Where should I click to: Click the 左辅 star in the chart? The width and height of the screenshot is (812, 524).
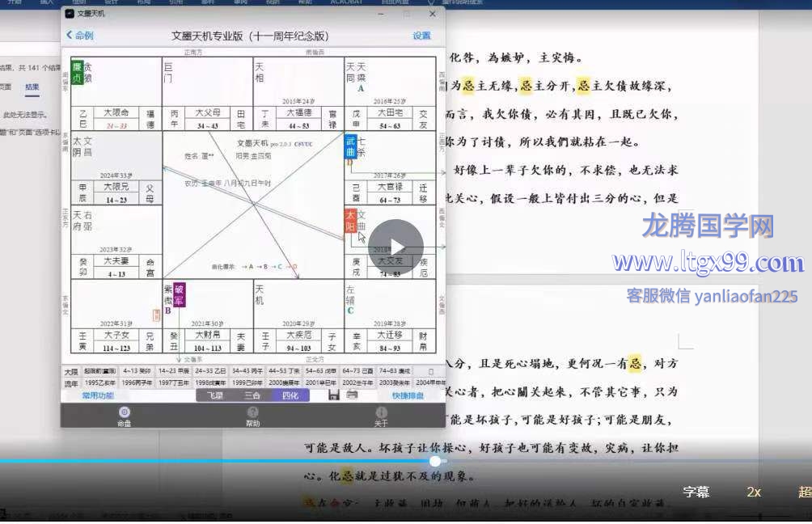pyautogui.click(x=350, y=294)
